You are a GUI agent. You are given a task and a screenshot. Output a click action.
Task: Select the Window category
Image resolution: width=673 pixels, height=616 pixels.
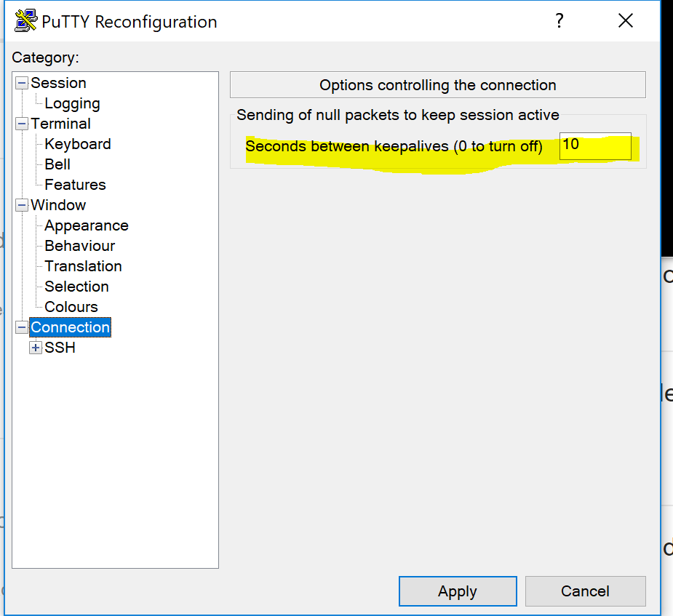pyautogui.click(x=58, y=205)
